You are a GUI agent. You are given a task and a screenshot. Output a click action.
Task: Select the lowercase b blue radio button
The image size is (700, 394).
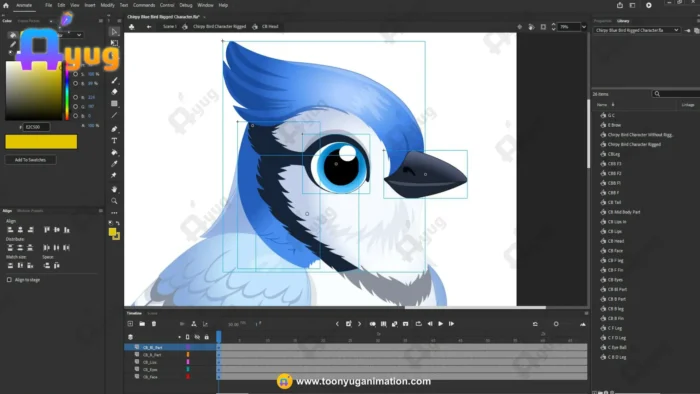(75, 116)
